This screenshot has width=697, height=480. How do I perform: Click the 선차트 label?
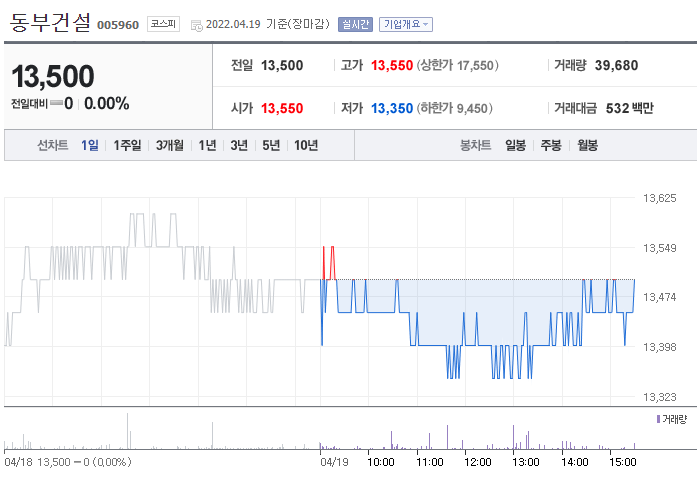[52, 145]
